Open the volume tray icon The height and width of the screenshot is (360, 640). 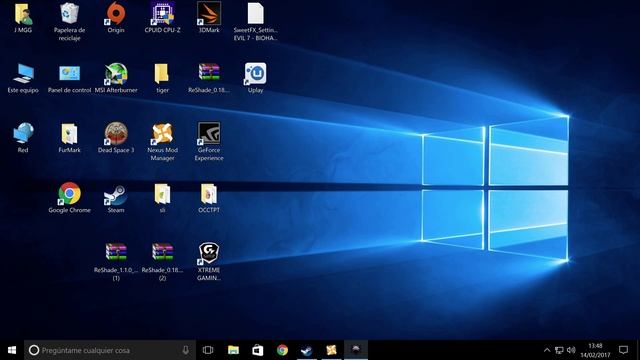[571, 350]
